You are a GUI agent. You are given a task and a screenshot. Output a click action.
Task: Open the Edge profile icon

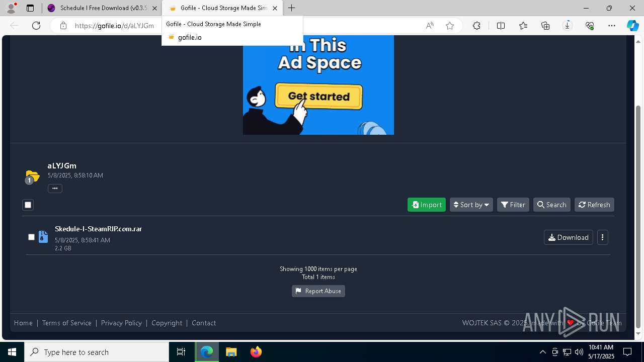point(11,8)
